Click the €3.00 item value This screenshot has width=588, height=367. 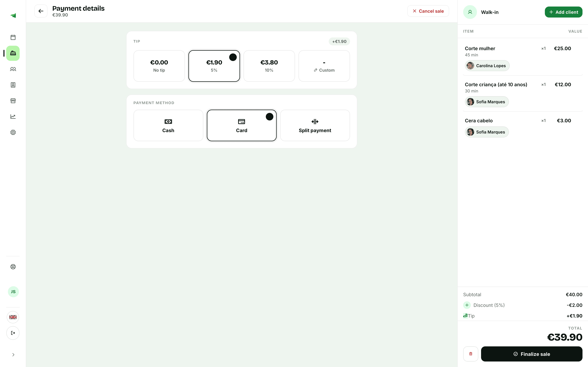point(564,121)
